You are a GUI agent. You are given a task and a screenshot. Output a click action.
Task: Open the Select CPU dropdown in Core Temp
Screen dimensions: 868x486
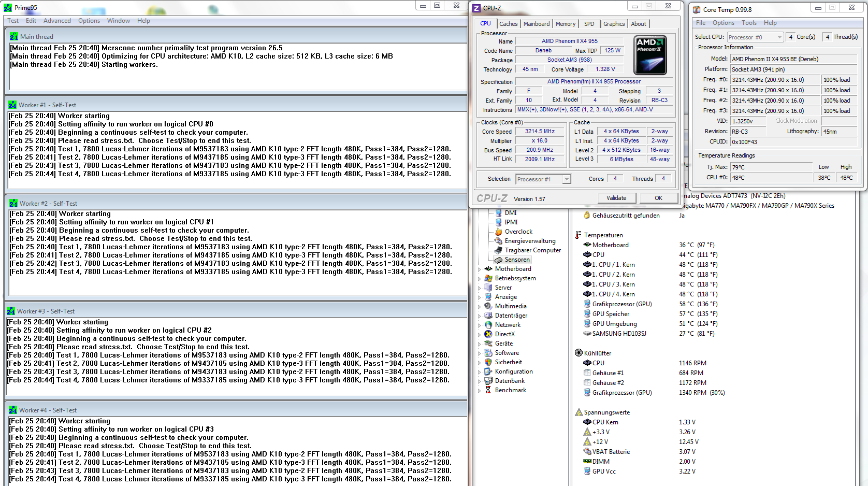(x=779, y=37)
